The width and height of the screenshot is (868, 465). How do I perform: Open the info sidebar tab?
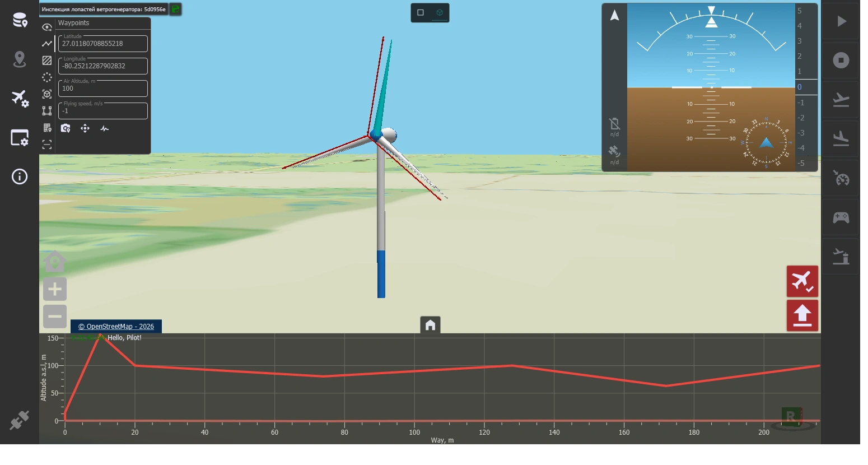point(20,177)
